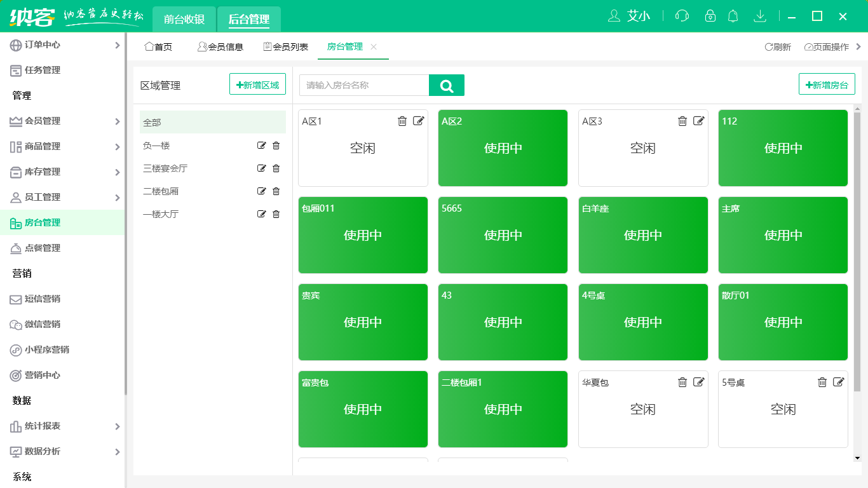Image resolution: width=868 pixels, height=488 pixels.
Task: Open customer service headset icon
Action: pos(682,16)
